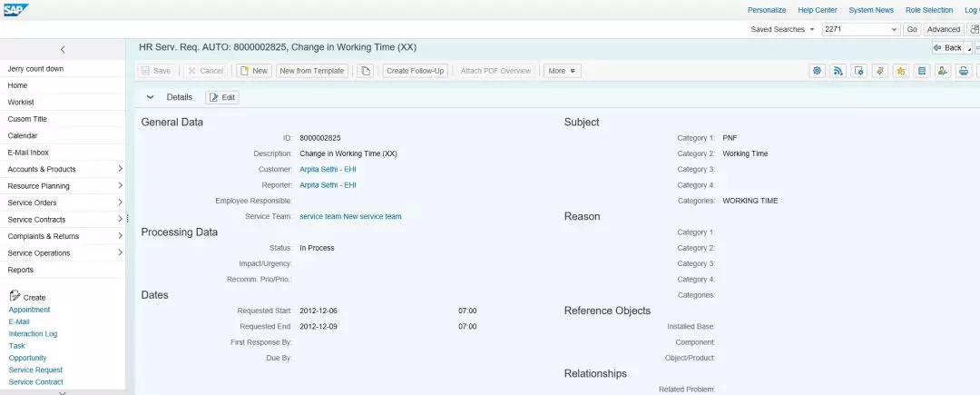Go back with the Back button

(x=948, y=47)
